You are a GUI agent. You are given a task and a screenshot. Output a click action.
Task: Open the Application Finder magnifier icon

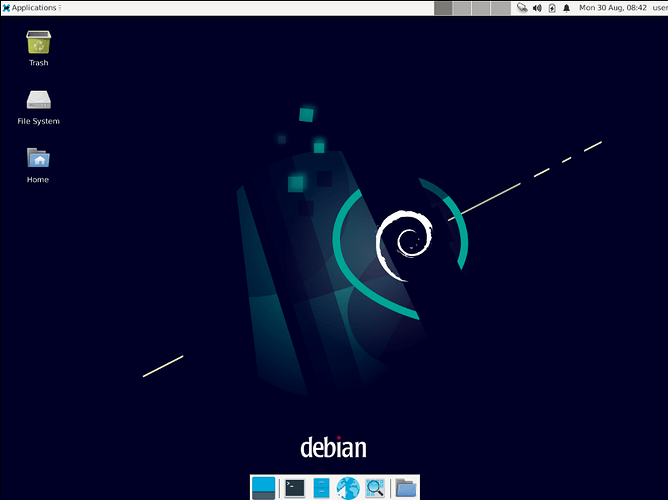[x=375, y=487]
